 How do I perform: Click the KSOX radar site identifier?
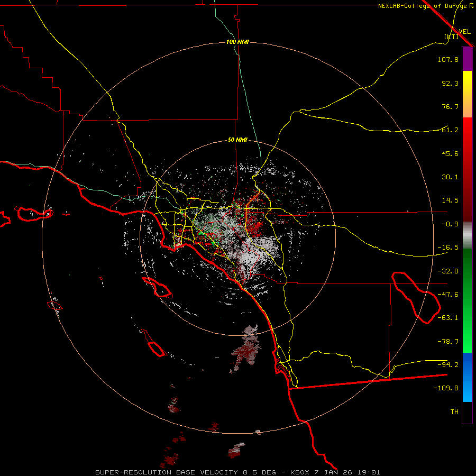point(300,472)
